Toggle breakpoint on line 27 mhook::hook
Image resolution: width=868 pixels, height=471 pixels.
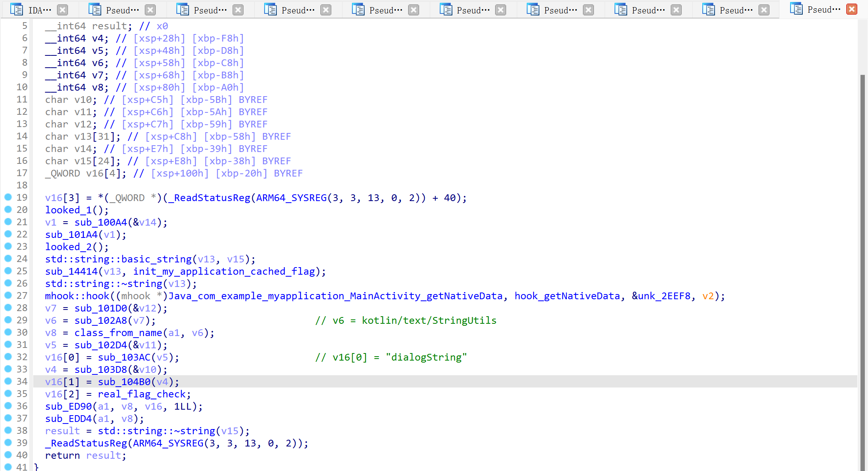pos(8,295)
